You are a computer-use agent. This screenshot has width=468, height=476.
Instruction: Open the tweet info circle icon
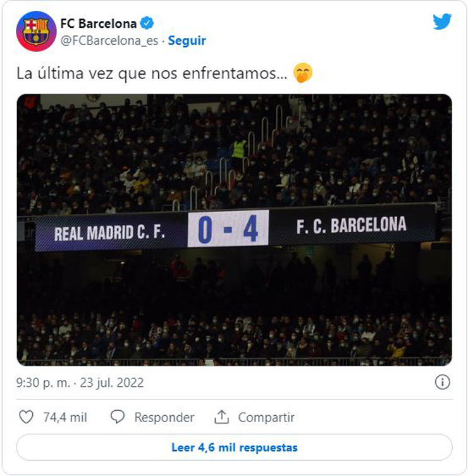pyautogui.click(x=442, y=382)
